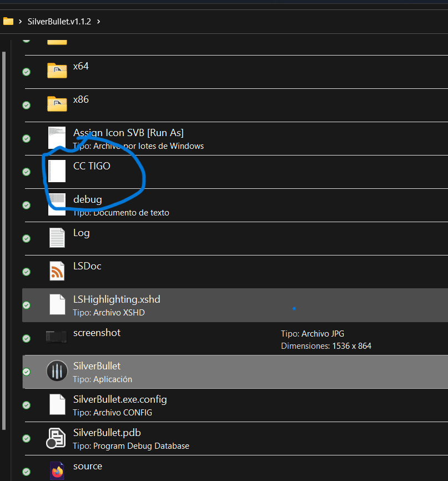
Task: Select the CC TIGO file name
Action: [92, 166]
